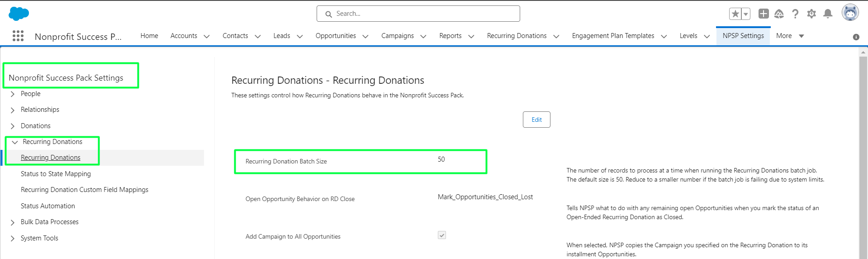The height and width of the screenshot is (259, 868).
Task: Focus the global Search field
Action: [418, 14]
